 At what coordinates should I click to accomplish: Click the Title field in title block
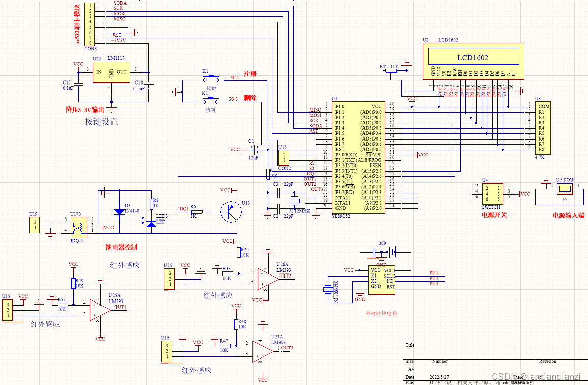coord(410,345)
